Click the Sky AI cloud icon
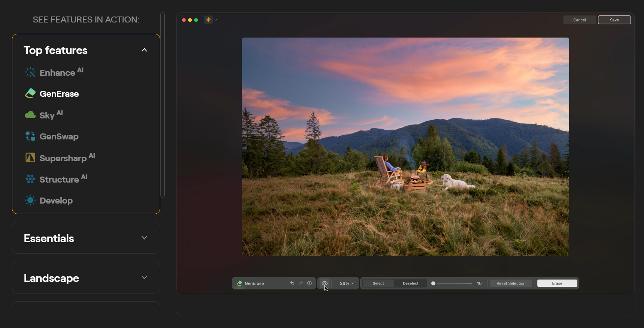 30,115
